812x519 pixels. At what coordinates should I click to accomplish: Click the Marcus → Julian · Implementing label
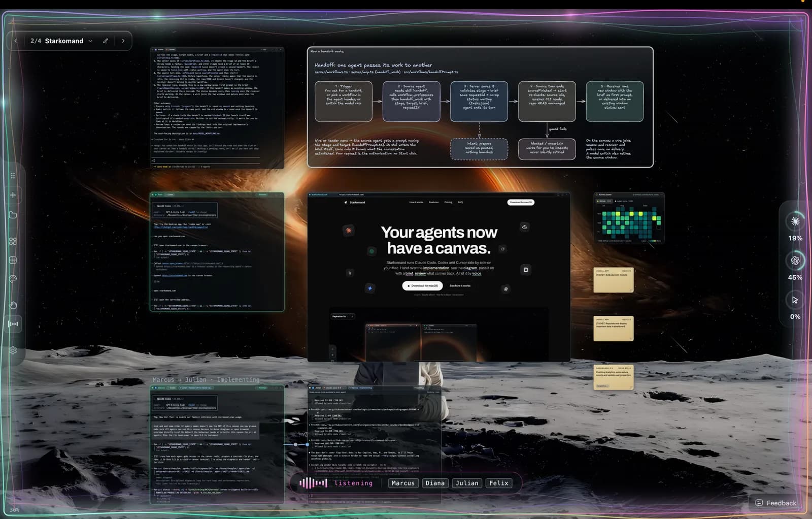[x=206, y=380]
